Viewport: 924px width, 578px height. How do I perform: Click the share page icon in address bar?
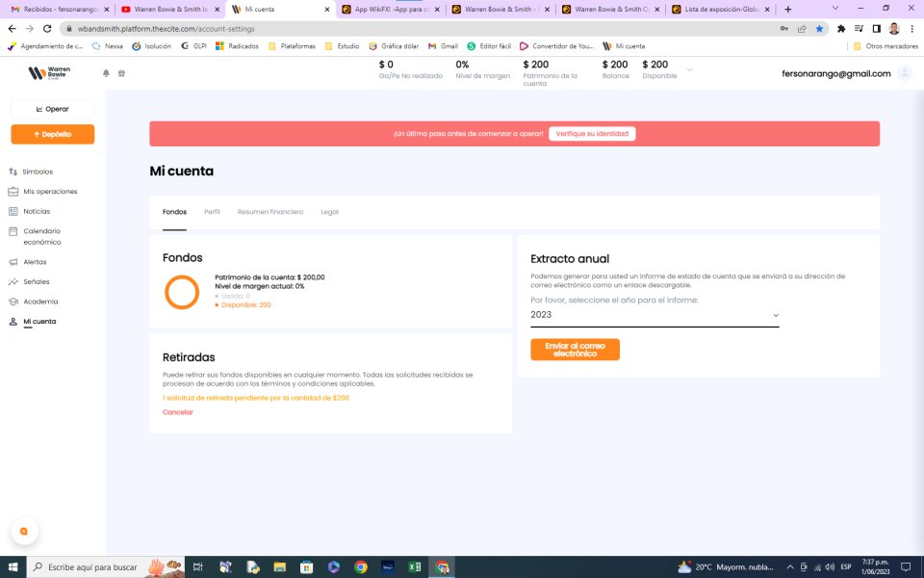point(802,28)
